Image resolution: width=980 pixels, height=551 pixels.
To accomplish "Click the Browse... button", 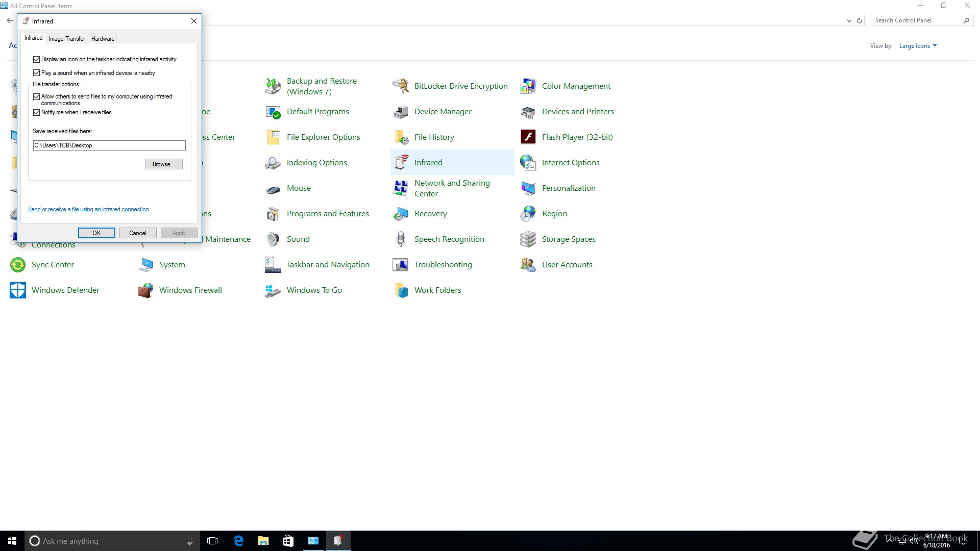I will [x=164, y=164].
